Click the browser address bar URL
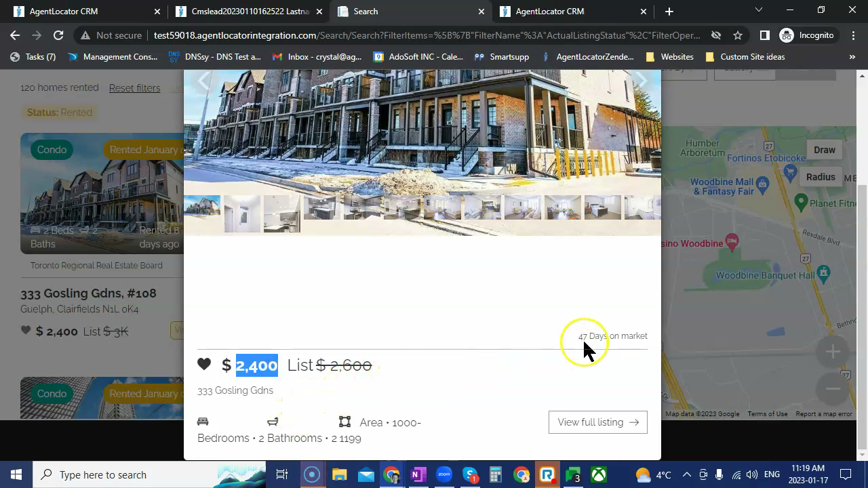The height and width of the screenshot is (488, 868). click(427, 35)
